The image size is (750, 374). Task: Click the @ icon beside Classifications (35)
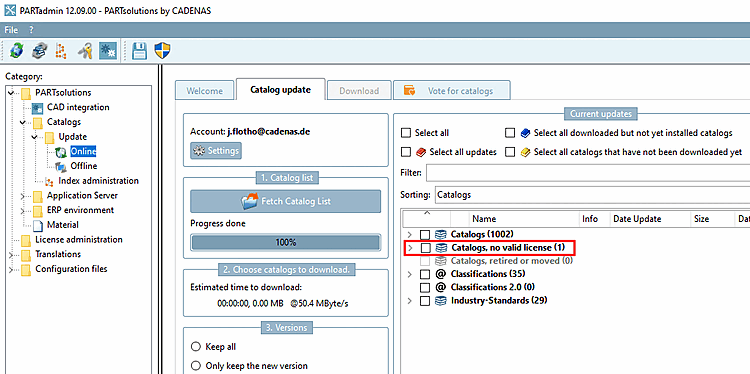[441, 274]
